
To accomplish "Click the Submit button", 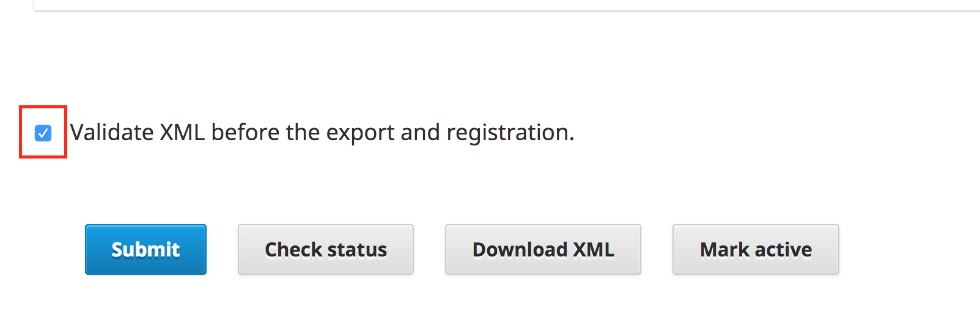I will point(146,250).
